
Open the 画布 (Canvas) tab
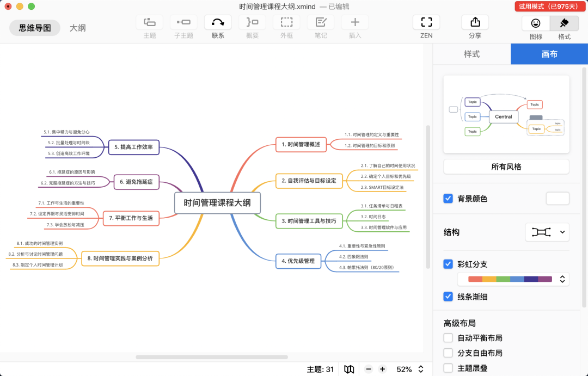point(549,54)
